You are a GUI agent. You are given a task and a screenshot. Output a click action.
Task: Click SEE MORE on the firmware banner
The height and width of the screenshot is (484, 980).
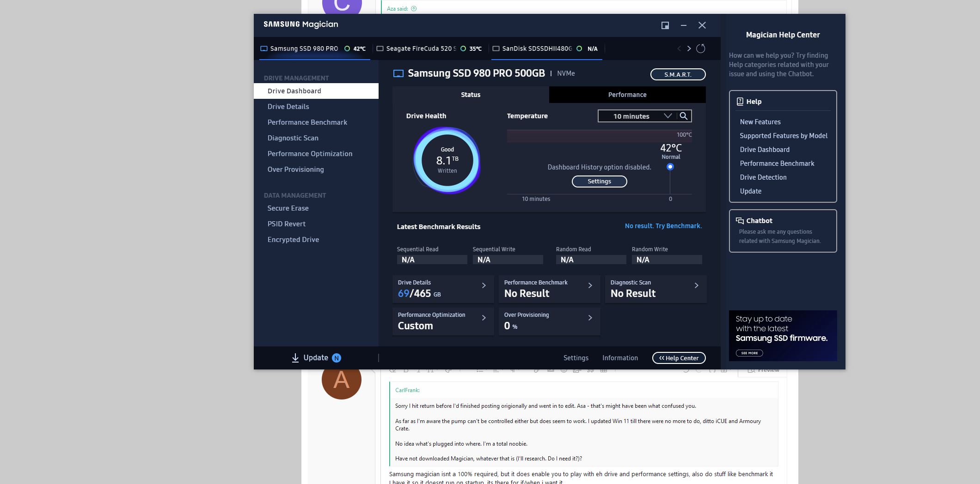749,353
